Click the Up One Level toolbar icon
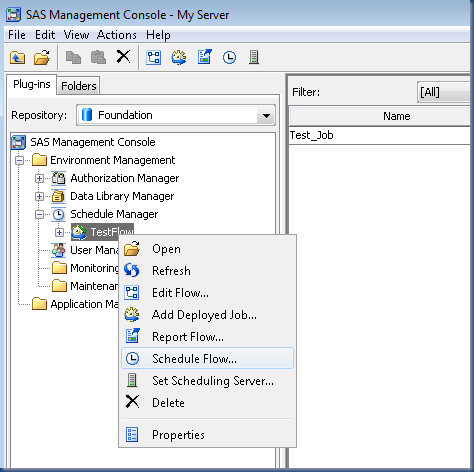 [17, 57]
